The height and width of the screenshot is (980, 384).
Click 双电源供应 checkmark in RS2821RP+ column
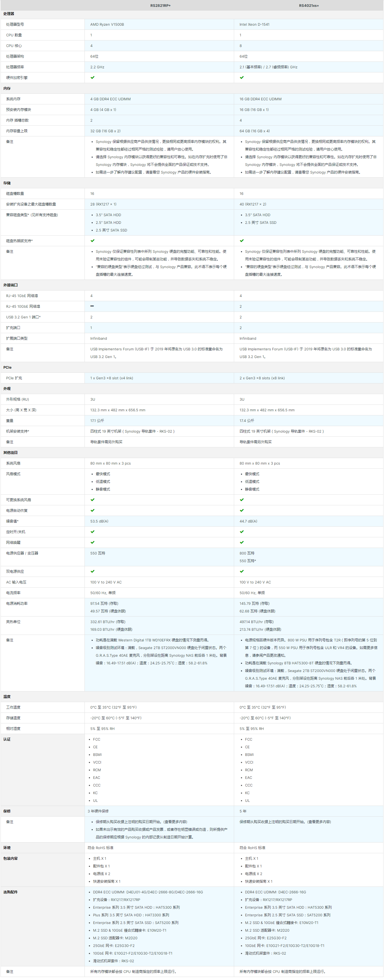(92, 571)
